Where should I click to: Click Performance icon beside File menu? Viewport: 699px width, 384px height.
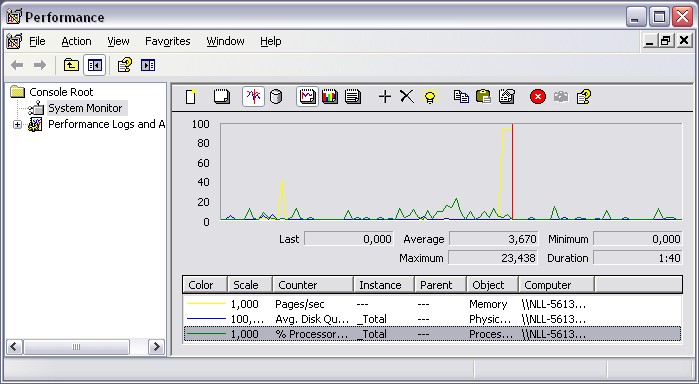(x=14, y=41)
